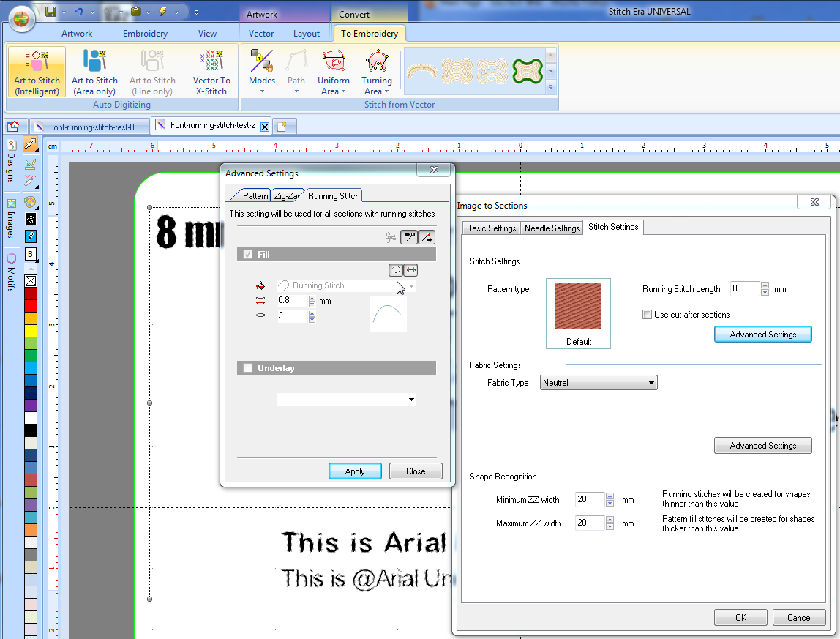Click OK in Image to Sections
840x639 pixels.
point(740,618)
